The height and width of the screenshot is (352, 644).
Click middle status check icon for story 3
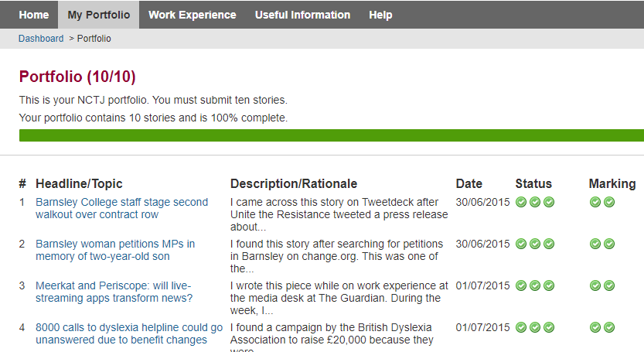(535, 286)
